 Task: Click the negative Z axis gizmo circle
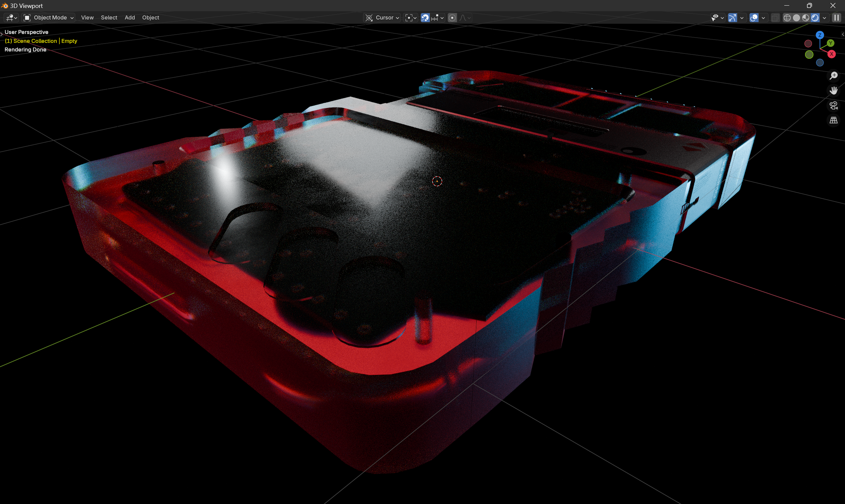click(820, 62)
